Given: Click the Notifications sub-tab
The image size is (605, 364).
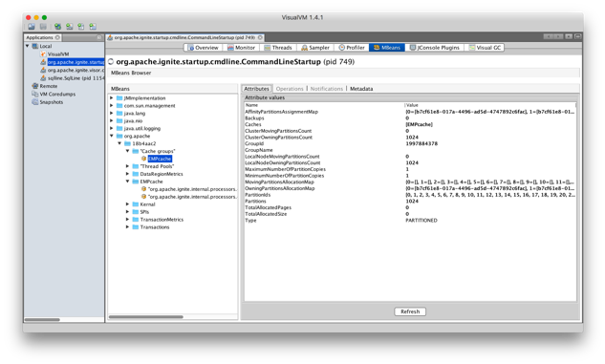Looking at the screenshot, I should (x=327, y=89).
